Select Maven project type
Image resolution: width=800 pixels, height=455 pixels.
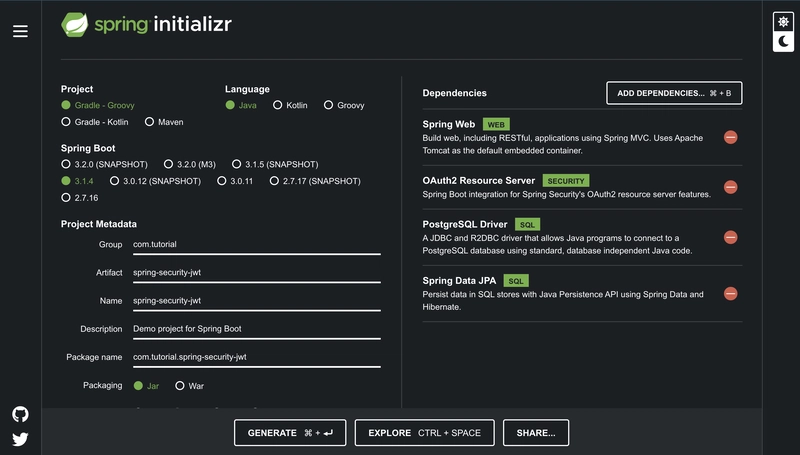point(164,122)
